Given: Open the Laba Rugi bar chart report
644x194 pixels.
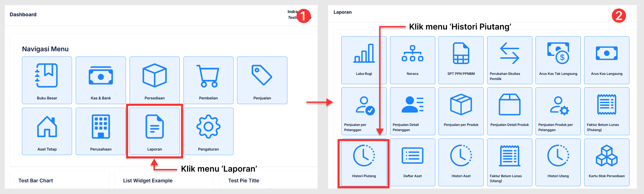Looking at the screenshot, I should pos(364,54).
